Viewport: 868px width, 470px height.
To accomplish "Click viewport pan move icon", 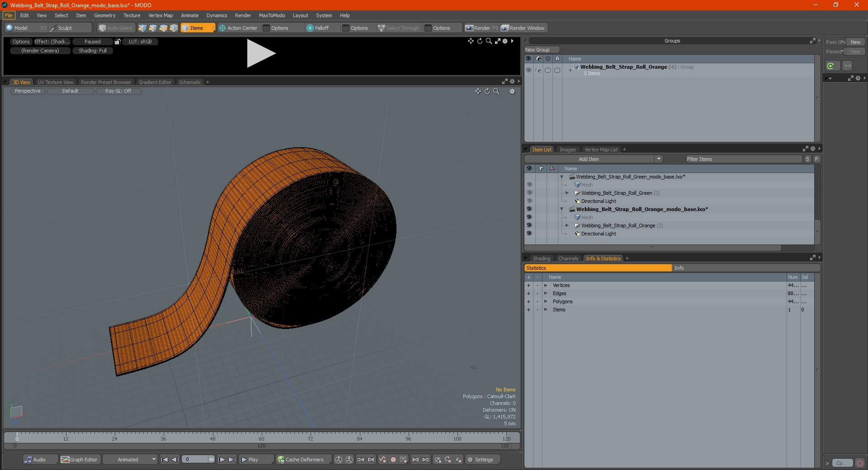I will pyautogui.click(x=478, y=91).
